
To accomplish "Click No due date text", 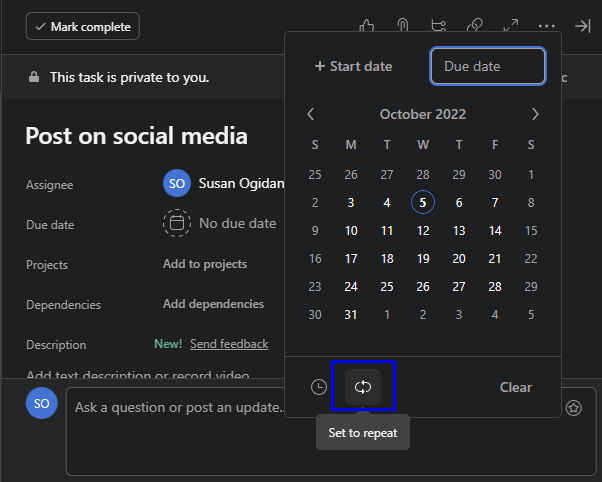I will [238, 223].
